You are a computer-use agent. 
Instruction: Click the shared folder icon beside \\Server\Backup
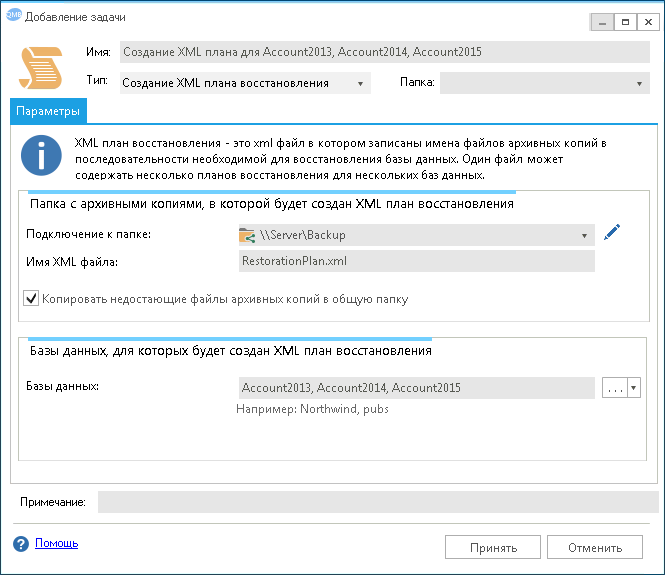247,235
